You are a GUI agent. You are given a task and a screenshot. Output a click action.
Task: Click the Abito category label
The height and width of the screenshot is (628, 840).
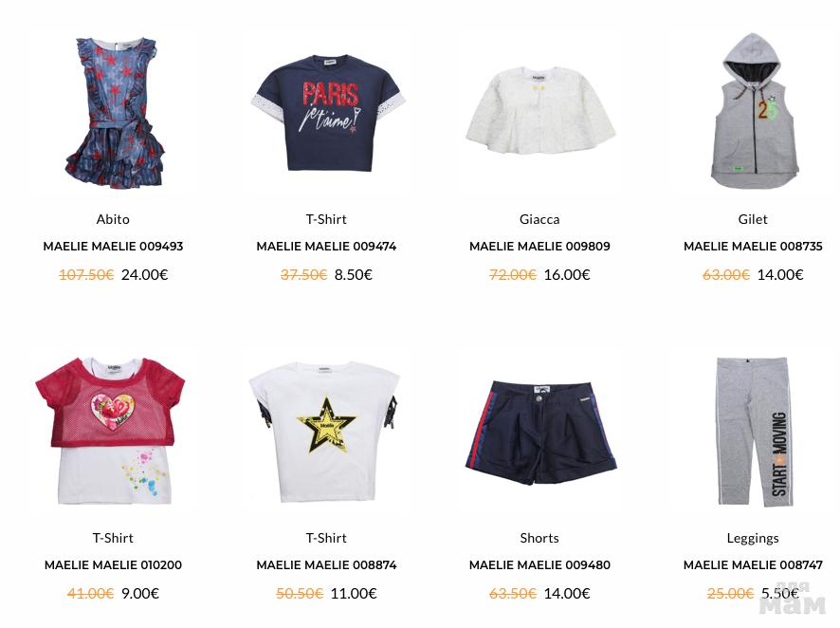113,219
